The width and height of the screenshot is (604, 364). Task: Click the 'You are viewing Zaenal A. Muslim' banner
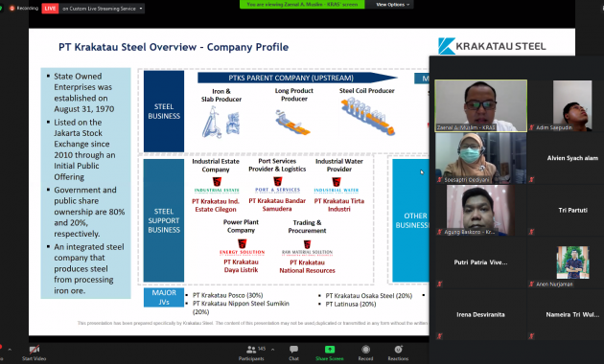(302, 5)
